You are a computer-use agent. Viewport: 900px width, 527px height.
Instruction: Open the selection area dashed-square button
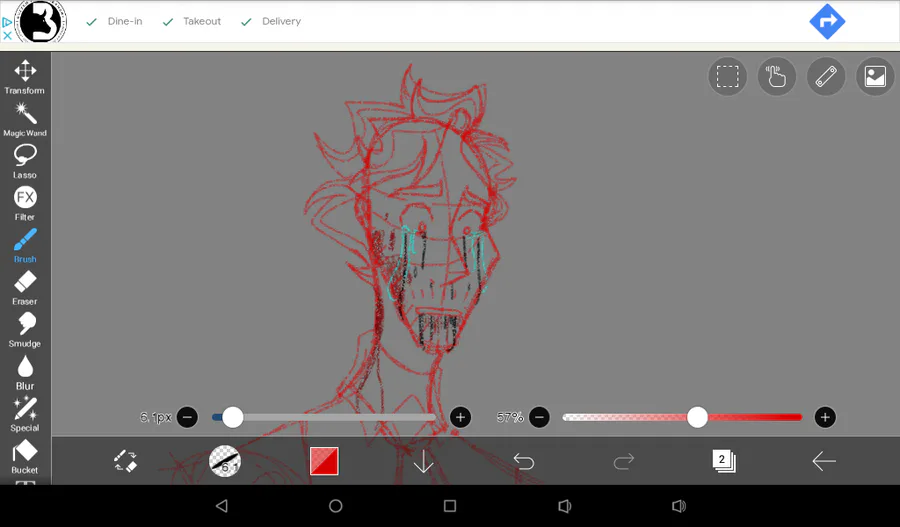(x=727, y=76)
